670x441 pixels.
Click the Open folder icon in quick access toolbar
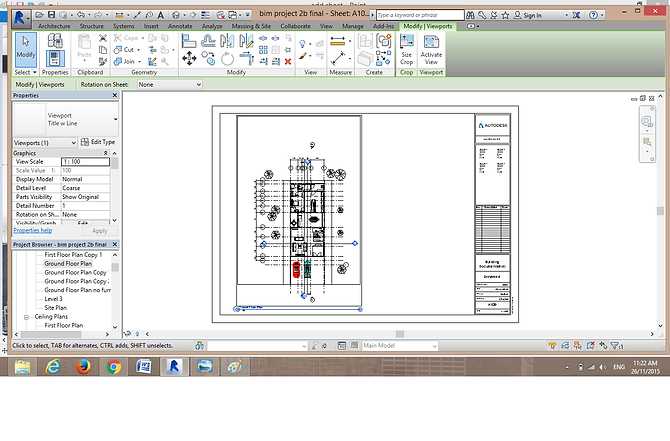point(39,15)
